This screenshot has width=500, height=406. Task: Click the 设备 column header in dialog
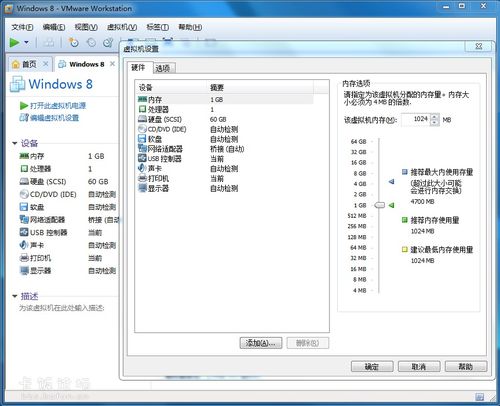[171, 88]
